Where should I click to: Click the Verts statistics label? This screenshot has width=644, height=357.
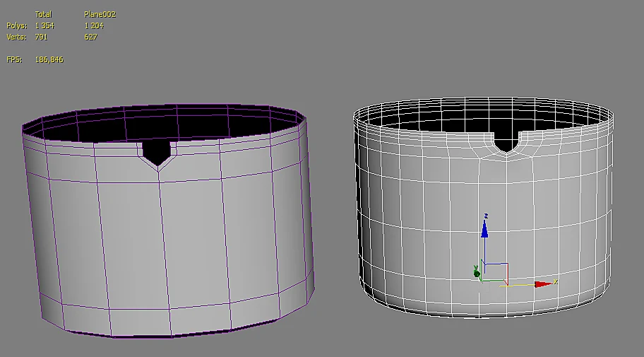(16, 37)
